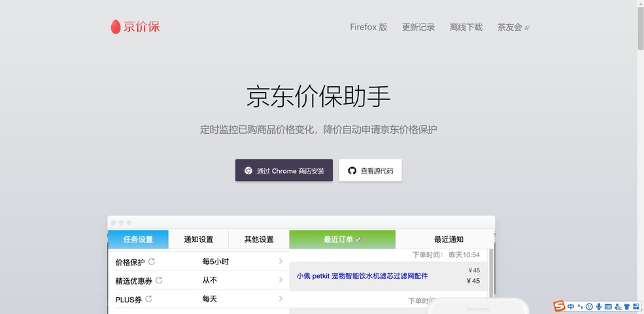The height and width of the screenshot is (314, 644).
Task: Expand 从不 chevron for 精选优惠券
Action: [x=280, y=280]
